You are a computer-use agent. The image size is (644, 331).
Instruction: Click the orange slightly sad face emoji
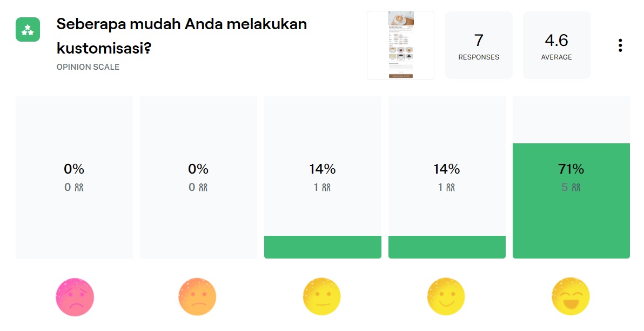(197, 296)
